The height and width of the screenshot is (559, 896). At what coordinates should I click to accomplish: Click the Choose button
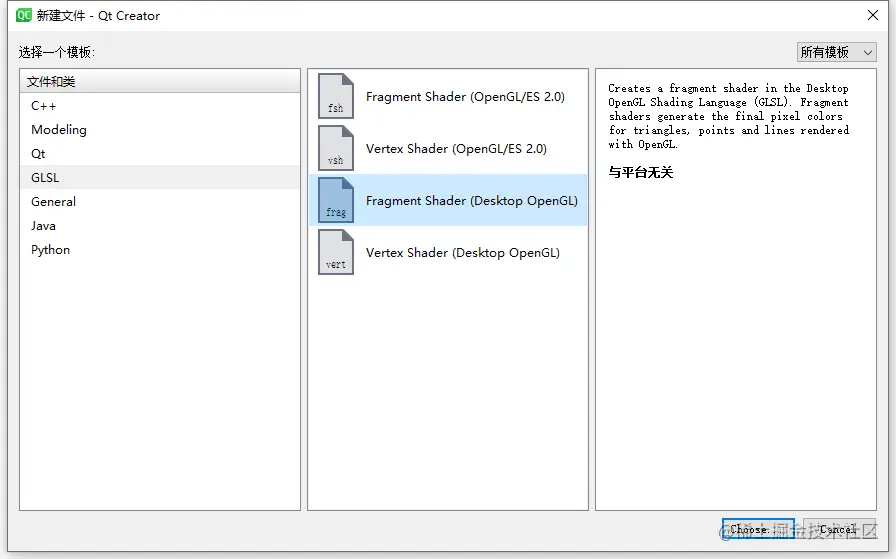tap(758, 529)
